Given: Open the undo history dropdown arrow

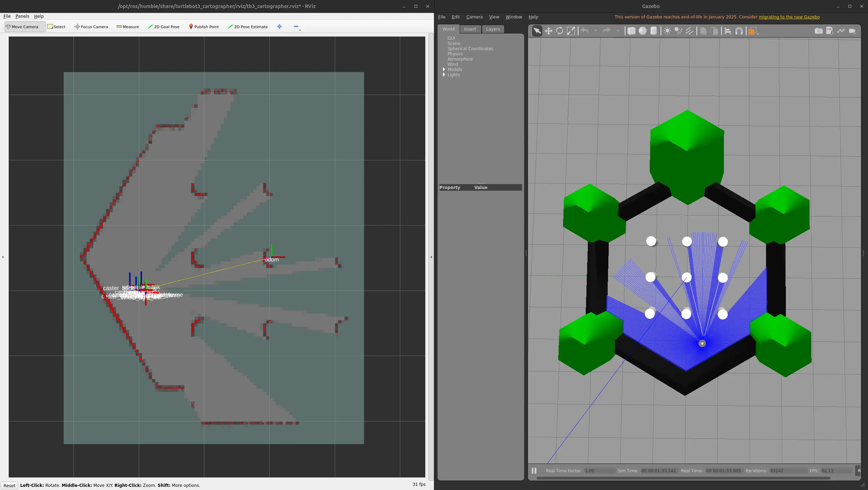Looking at the screenshot, I should point(595,31).
